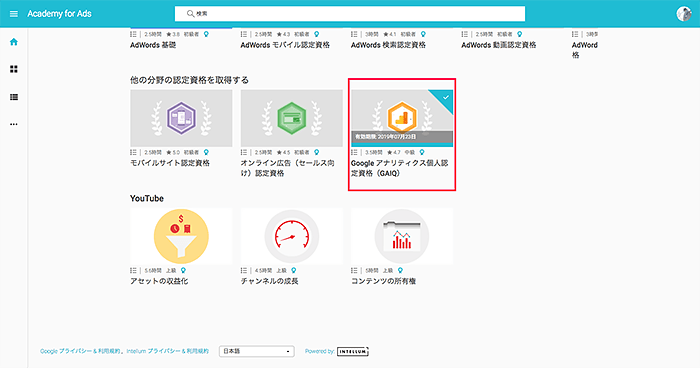Click badge icon on オンライン広告 card

(x=317, y=152)
